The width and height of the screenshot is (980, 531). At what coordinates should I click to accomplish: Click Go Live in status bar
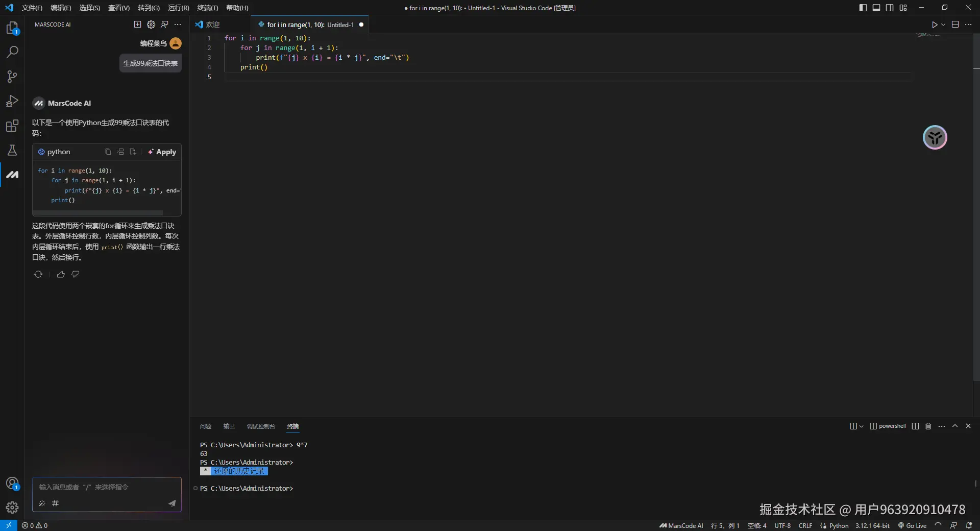pos(912,525)
